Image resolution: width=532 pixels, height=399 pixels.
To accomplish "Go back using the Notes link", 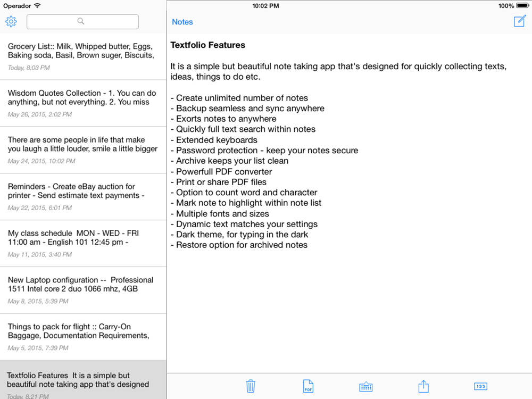I will click(x=182, y=22).
